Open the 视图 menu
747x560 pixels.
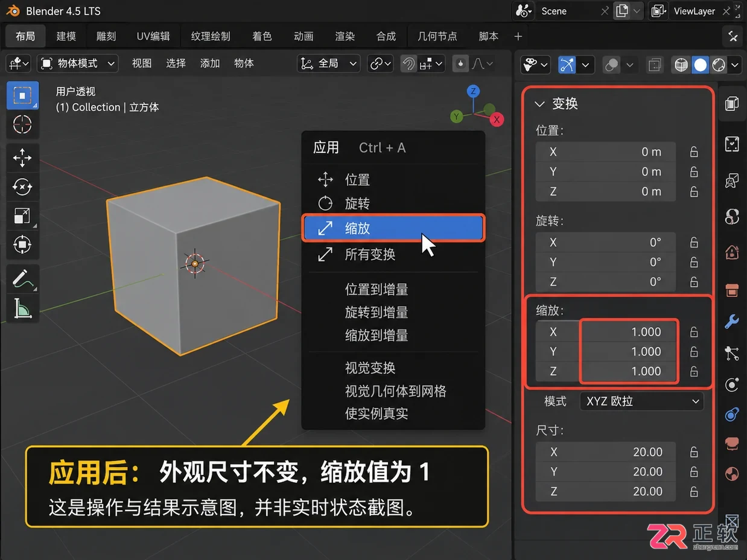[x=142, y=63]
